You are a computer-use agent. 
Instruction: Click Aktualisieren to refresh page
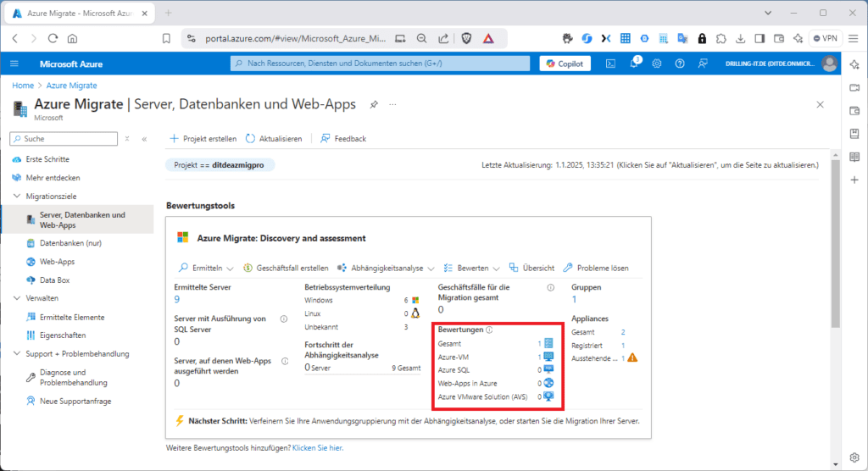click(x=274, y=138)
